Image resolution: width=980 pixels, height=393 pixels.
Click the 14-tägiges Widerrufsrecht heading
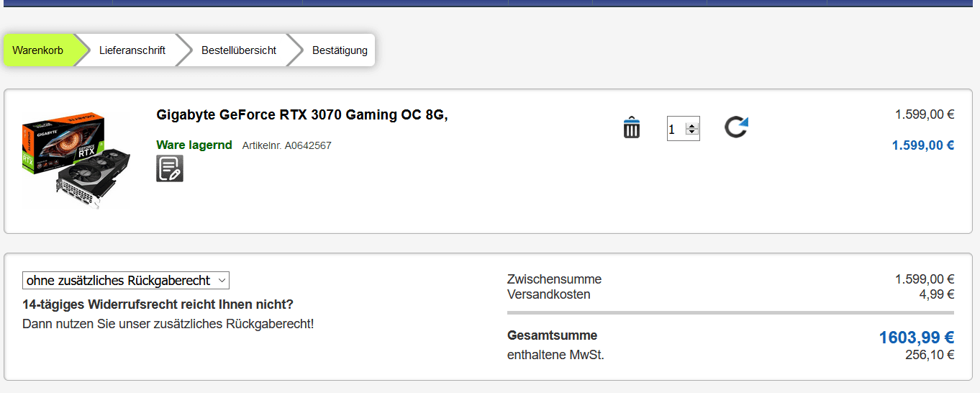pos(158,304)
